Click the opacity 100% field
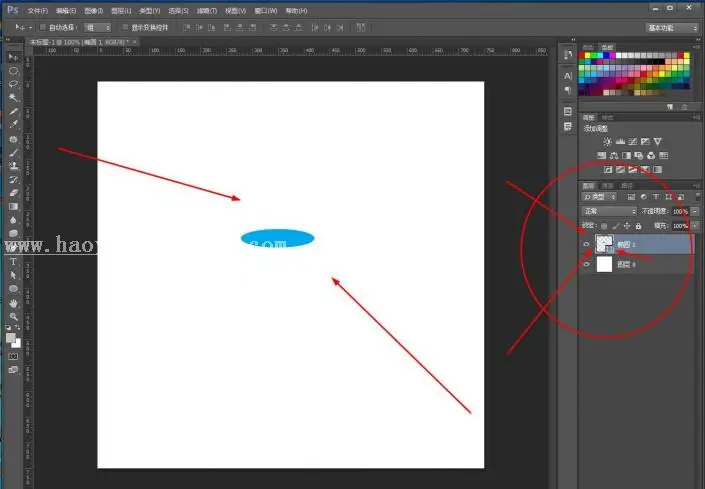This screenshot has height=489, width=705. [681, 211]
